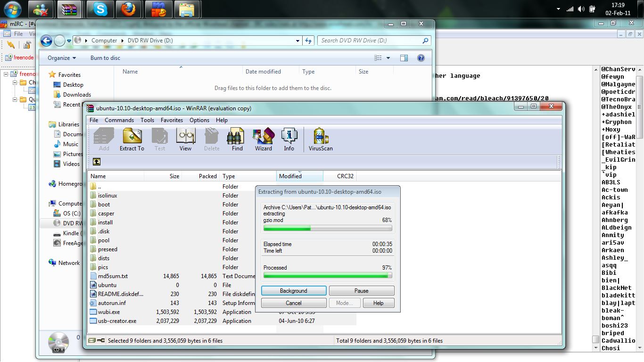Open the Options menu in WinRAR
This screenshot has width=644, height=362.
click(199, 120)
